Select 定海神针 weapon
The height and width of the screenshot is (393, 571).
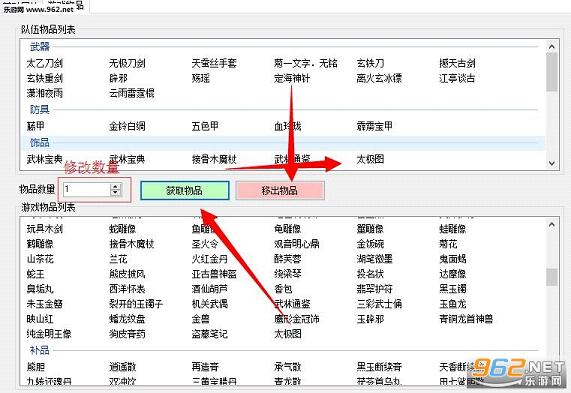pyautogui.click(x=292, y=78)
